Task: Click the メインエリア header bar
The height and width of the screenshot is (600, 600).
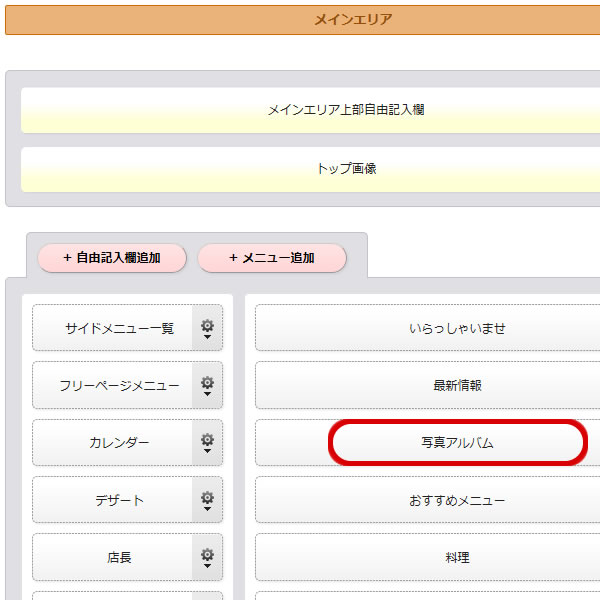Action: 303,20
